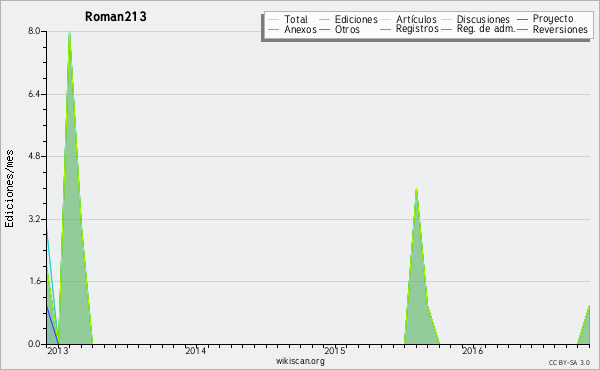Click the tallest 2013 peak at 8.0
The image size is (600, 370).
tap(70, 32)
